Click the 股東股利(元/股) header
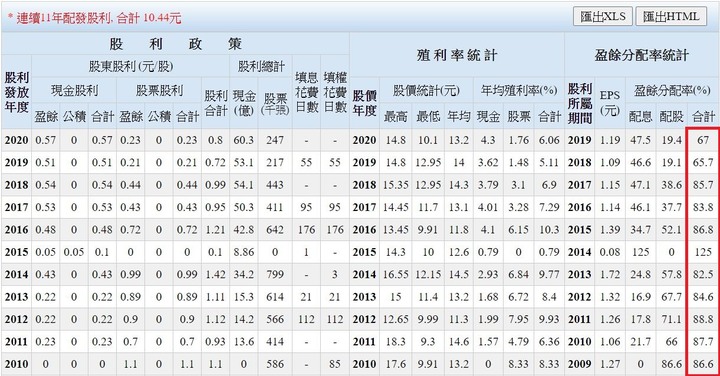This screenshot has width=720, height=376. pyautogui.click(x=130, y=67)
